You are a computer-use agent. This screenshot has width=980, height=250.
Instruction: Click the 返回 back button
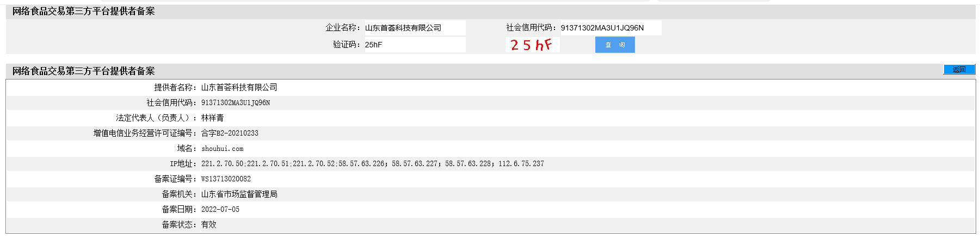(959, 69)
